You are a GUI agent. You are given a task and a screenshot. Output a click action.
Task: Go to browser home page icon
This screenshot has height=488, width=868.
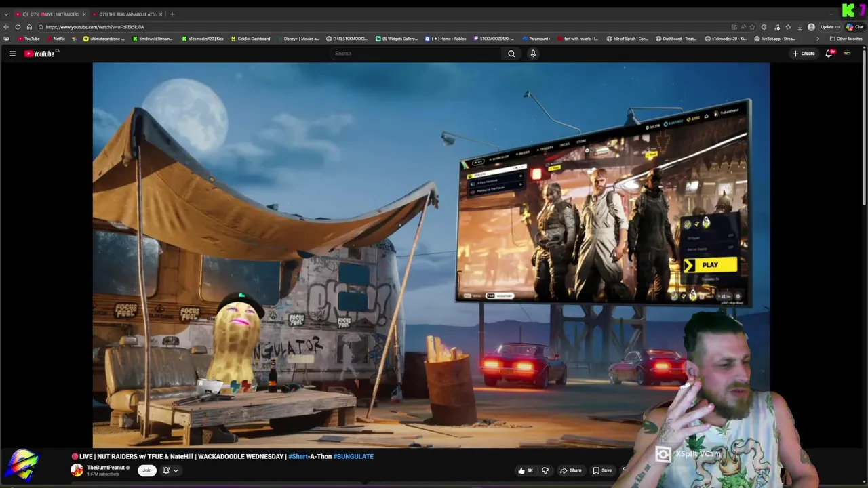point(29,27)
